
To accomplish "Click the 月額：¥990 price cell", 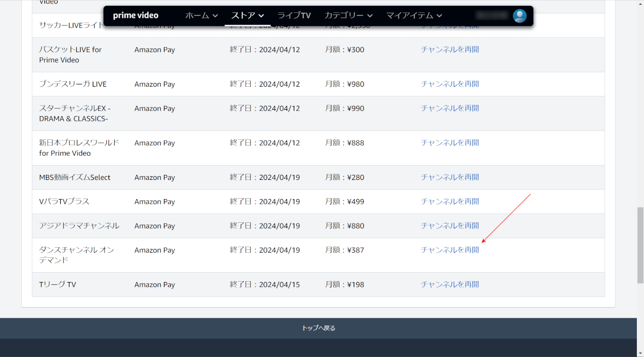I will point(345,108).
